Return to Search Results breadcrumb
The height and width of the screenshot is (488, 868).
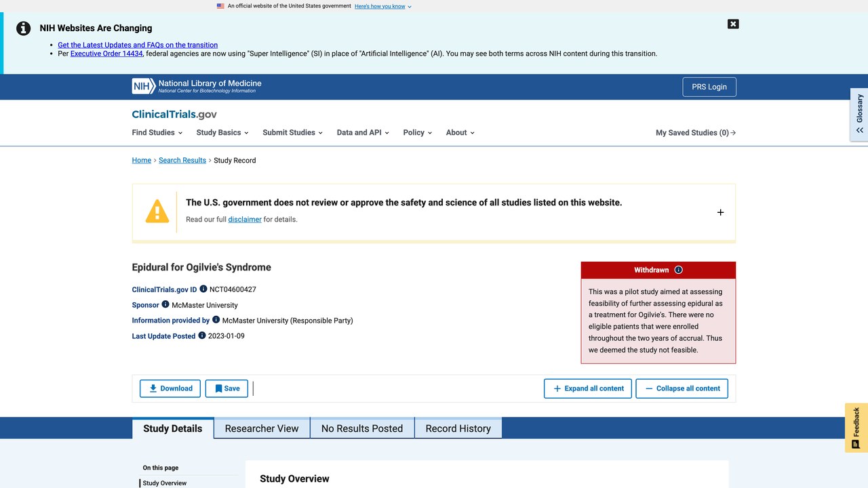click(182, 161)
